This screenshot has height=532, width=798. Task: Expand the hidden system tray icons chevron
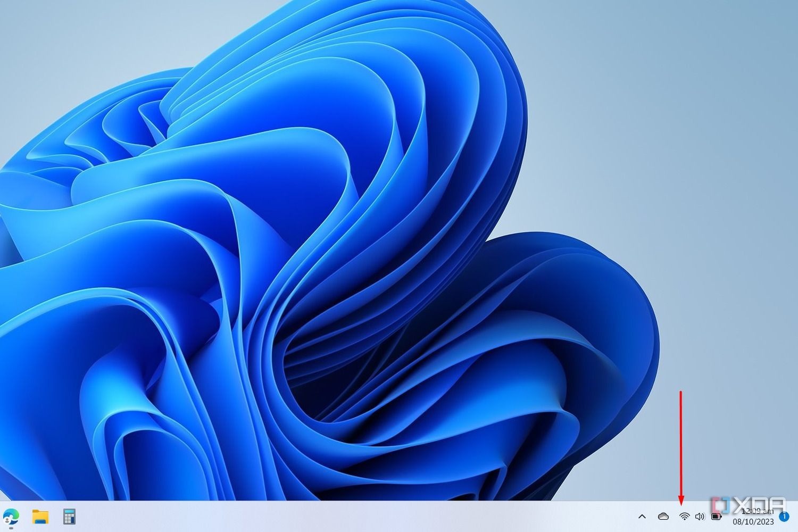tap(642, 516)
